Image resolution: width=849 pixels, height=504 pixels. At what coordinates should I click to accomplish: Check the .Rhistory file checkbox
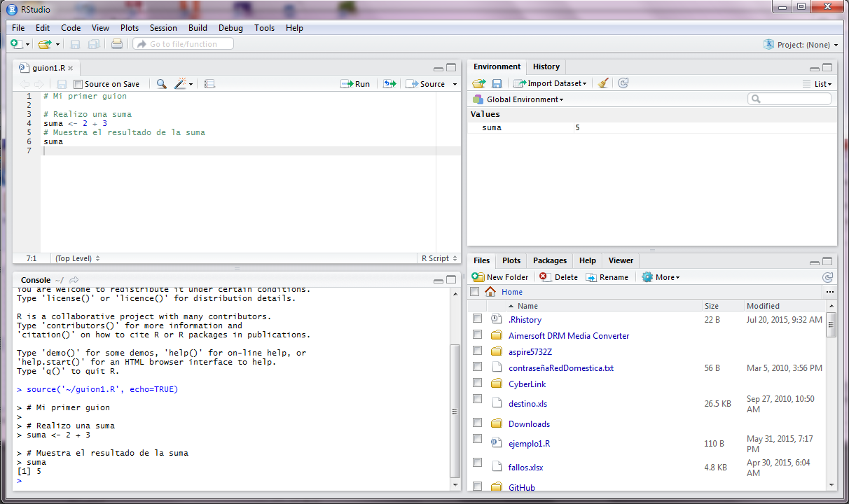point(477,318)
